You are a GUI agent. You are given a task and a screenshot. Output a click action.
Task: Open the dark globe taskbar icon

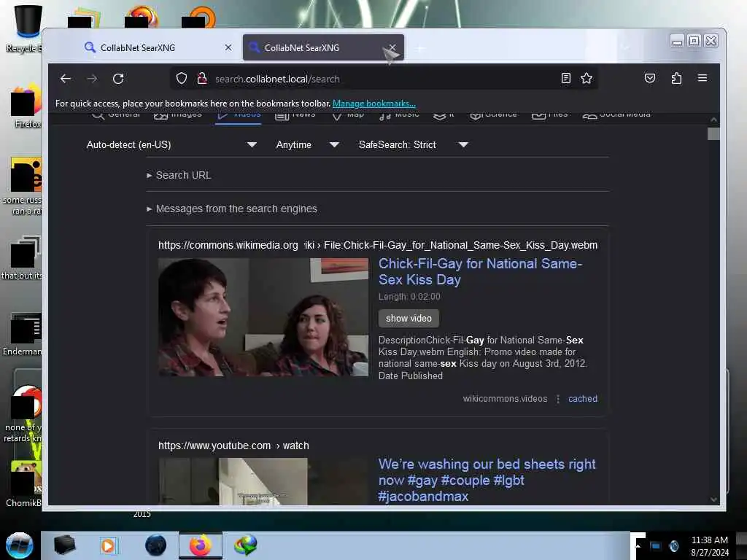(x=156, y=545)
